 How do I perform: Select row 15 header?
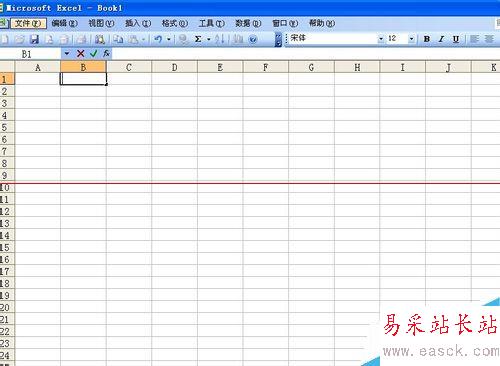tap(7, 247)
